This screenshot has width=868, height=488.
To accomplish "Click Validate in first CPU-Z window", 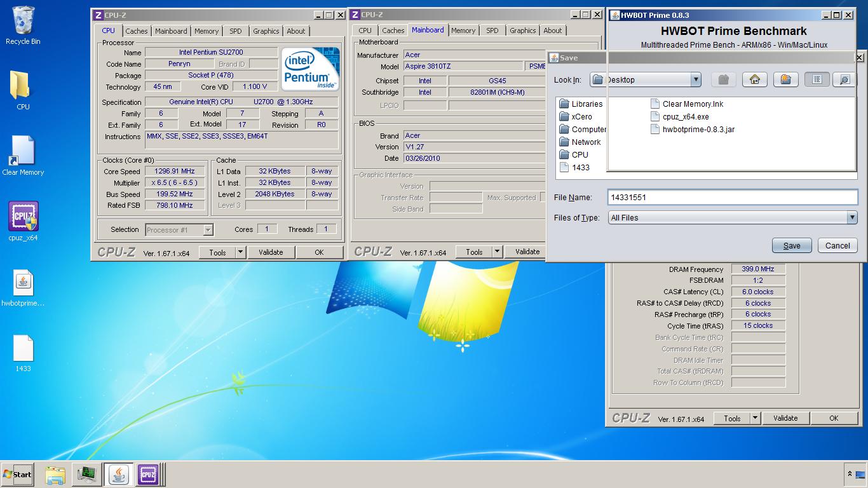I will (271, 252).
